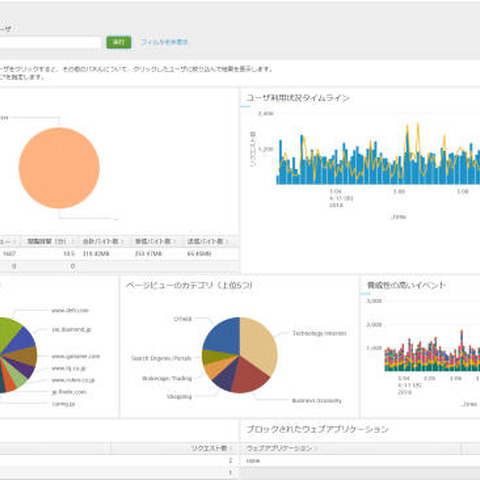
Task: Click the OTHER category label
Action: 182,319
